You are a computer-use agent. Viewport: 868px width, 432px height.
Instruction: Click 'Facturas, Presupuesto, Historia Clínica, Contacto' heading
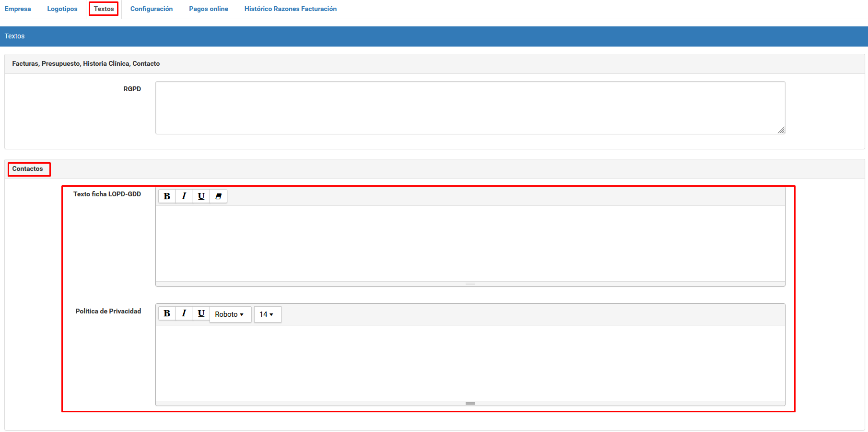tap(86, 63)
